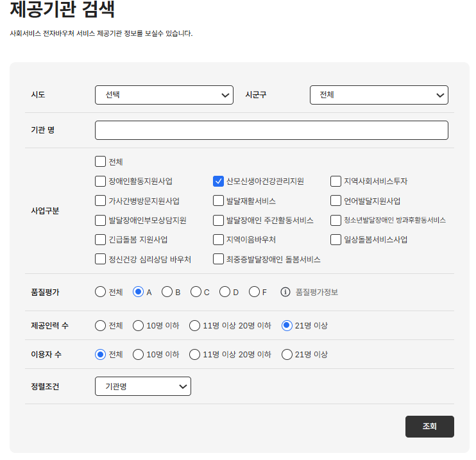Check 가사간병방문지원사업 checkbox
This screenshot has width=476, height=460.
point(100,201)
